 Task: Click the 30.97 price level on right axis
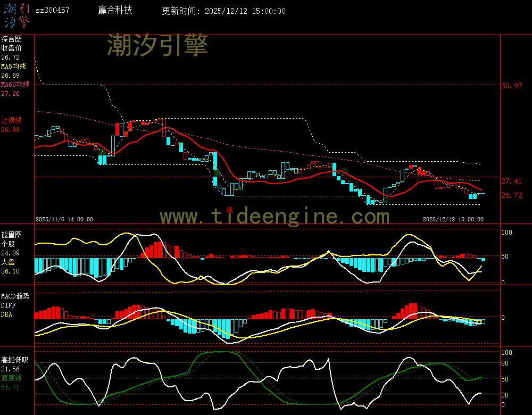pyautogui.click(x=511, y=86)
